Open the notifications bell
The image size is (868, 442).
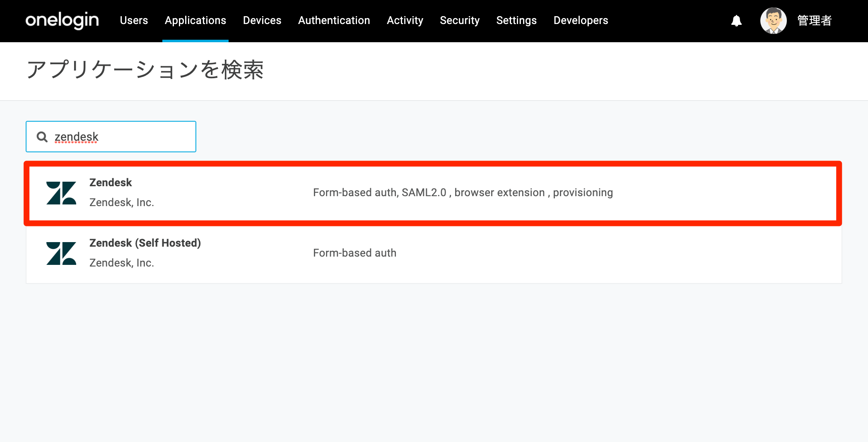point(736,21)
